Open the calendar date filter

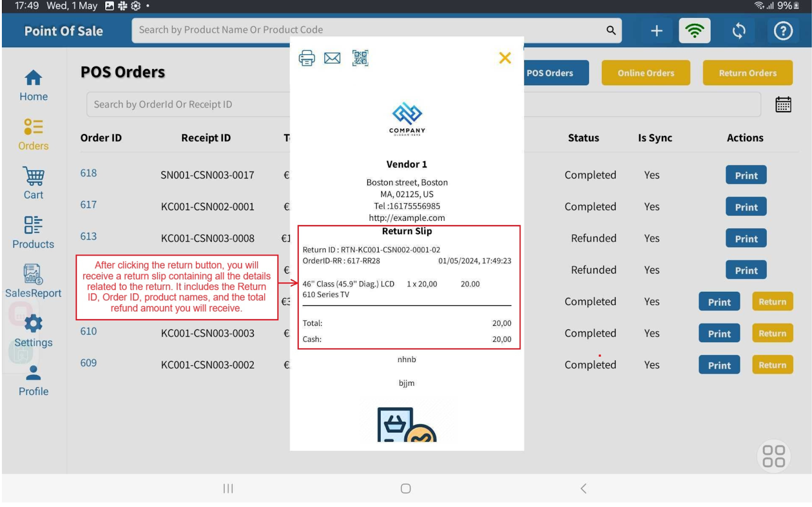(x=783, y=105)
